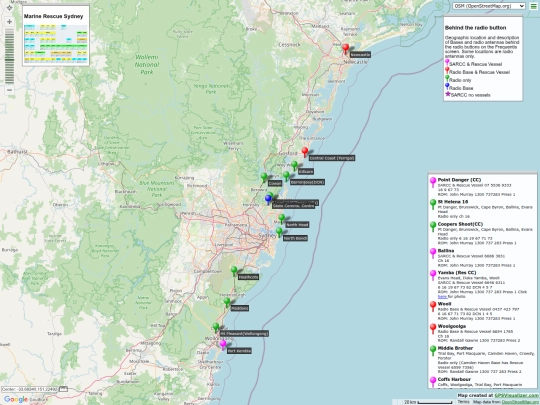Zoom out with the minus button
Screen dimensions: 540x405
tap(9, 90)
